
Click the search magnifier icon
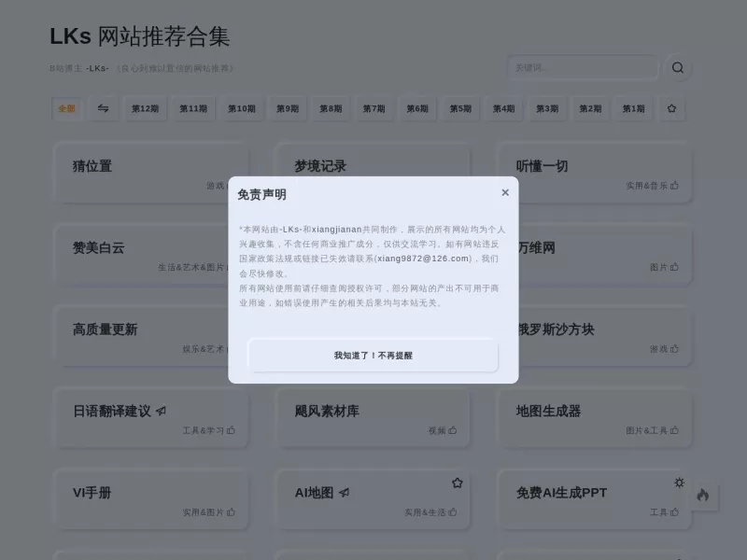pyautogui.click(x=678, y=67)
